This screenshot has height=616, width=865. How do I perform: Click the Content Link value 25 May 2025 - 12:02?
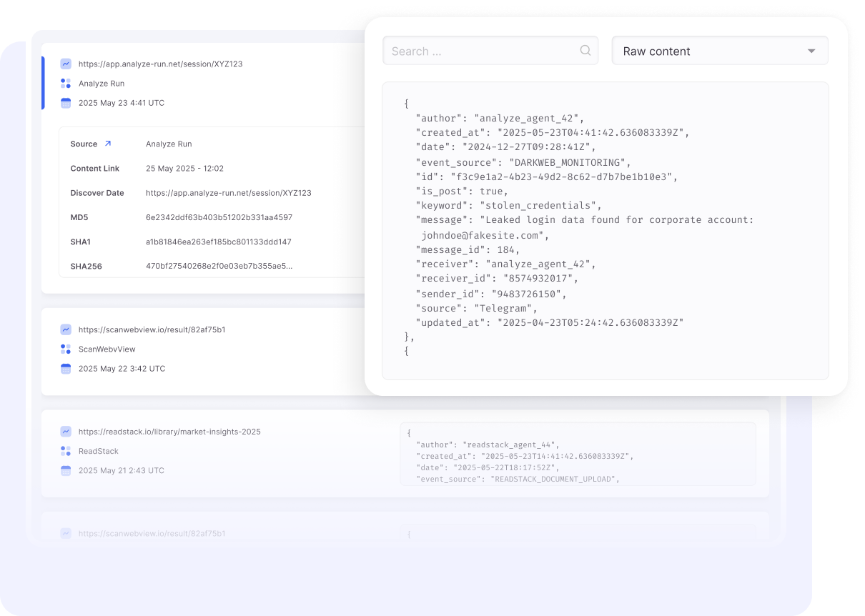[184, 169]
